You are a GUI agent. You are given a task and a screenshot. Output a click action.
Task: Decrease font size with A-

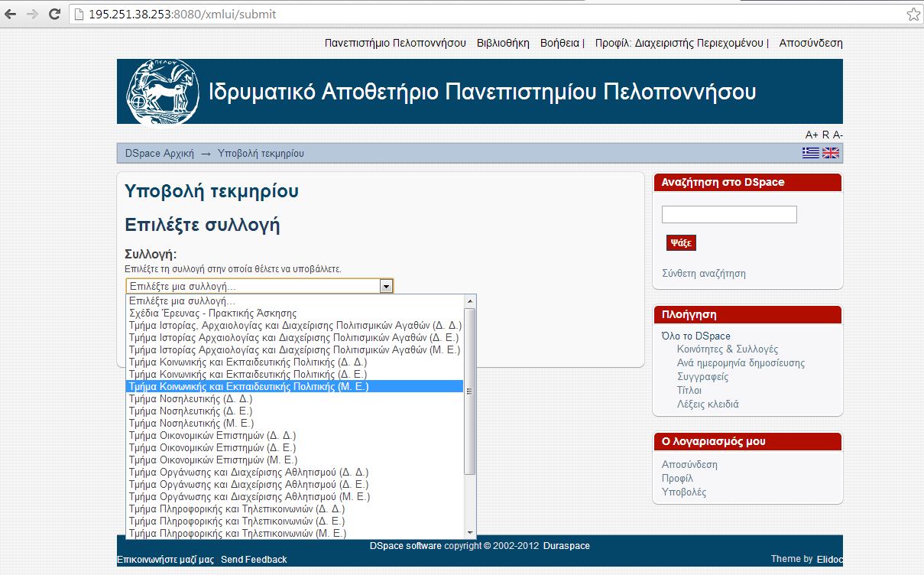(838, 135)
